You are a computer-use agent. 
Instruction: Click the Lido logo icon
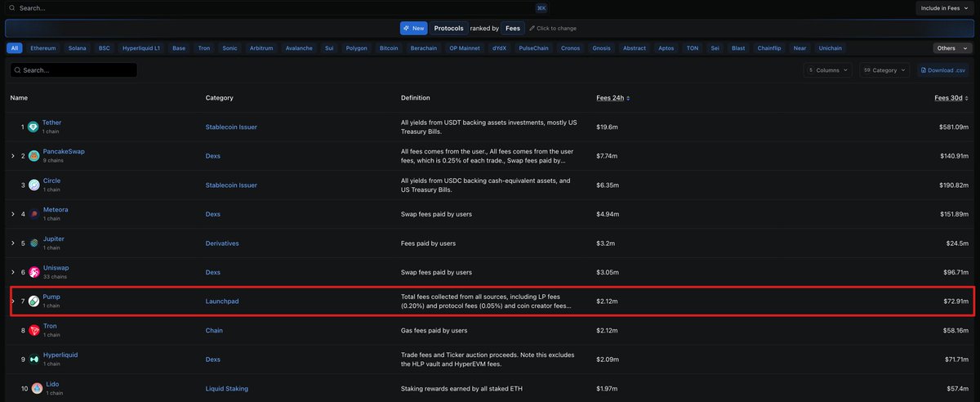coord(37,388)
